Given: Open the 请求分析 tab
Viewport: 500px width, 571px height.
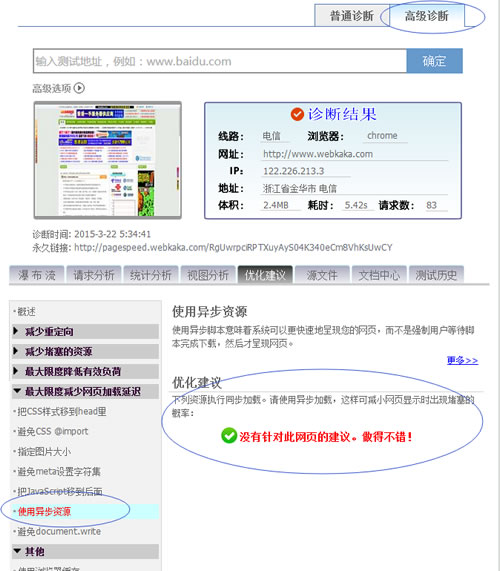Looking at the screenshot, I should point(94,275).
